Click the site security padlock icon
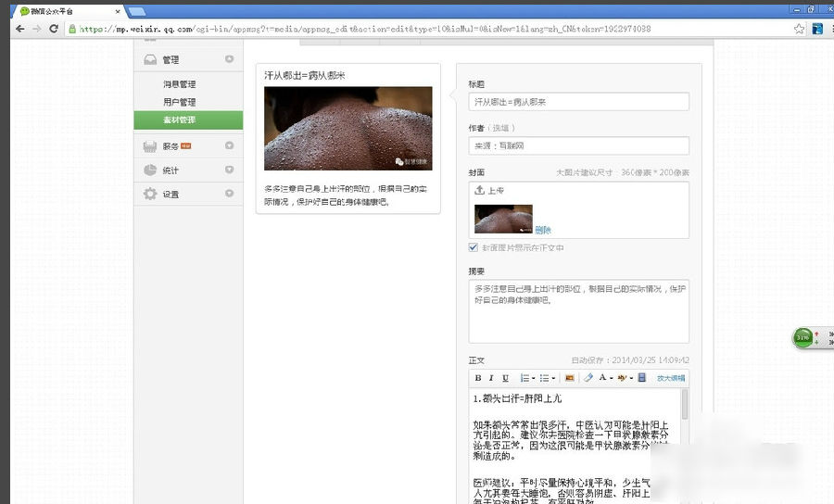The image size is (834, 504). tap(72, 29)
